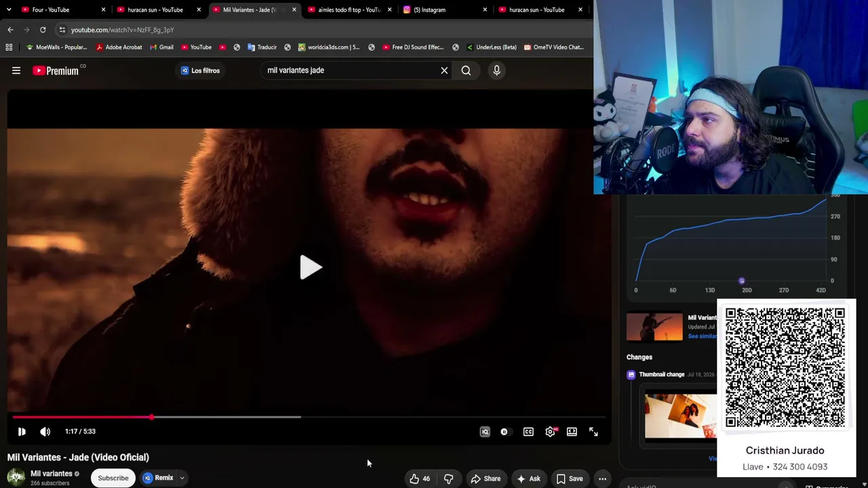Close the Instagram tab
The image size is (868, 488).
point(485,9)
